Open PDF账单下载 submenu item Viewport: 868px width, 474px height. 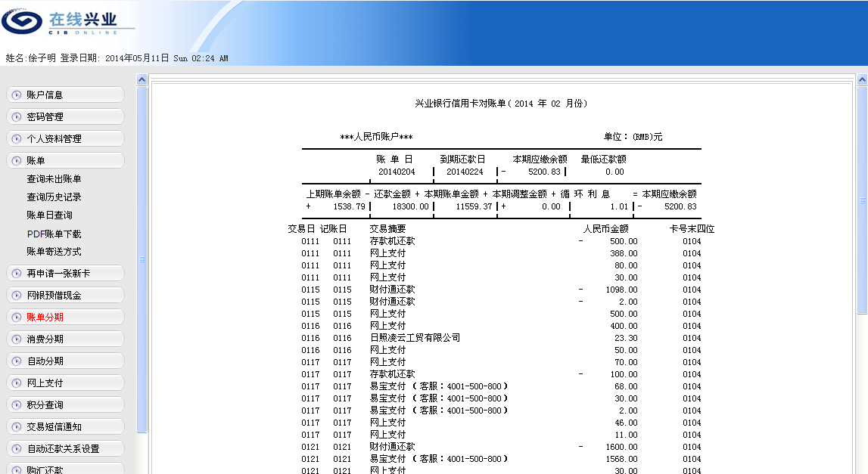click(x=54, y=234)
